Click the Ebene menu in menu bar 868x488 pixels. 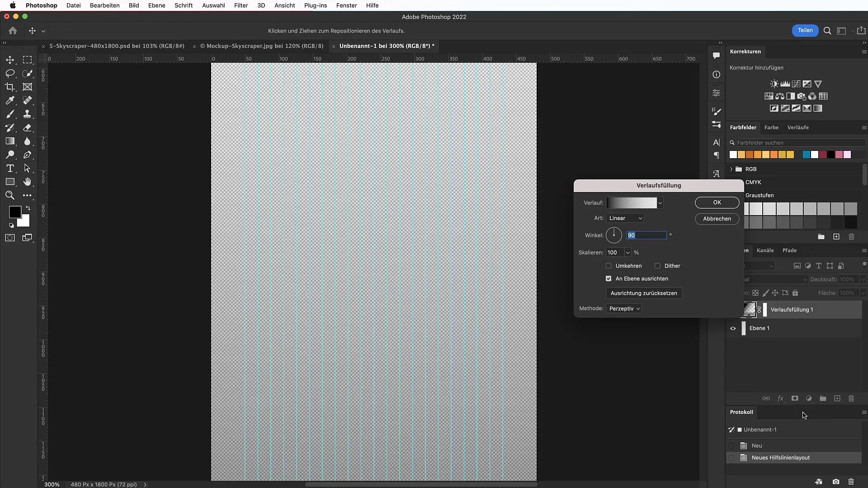pyautogui.click(x=157, y=5)
